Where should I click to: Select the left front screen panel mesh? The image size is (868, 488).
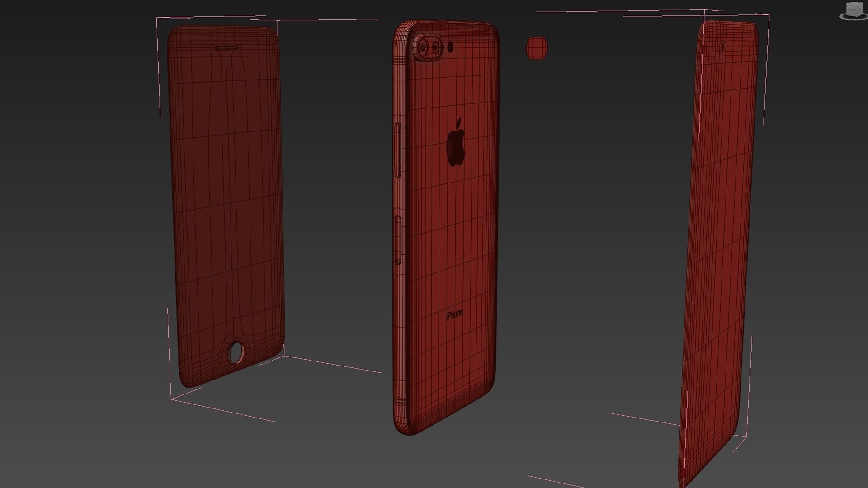tap(226, 203)
